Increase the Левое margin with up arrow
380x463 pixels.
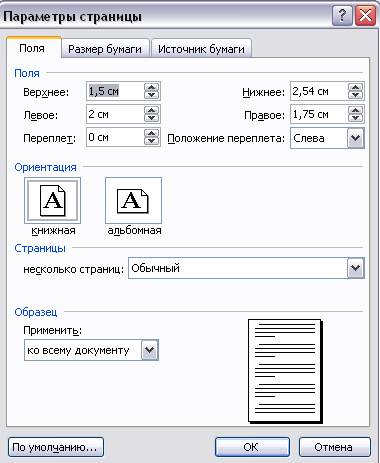152,110
